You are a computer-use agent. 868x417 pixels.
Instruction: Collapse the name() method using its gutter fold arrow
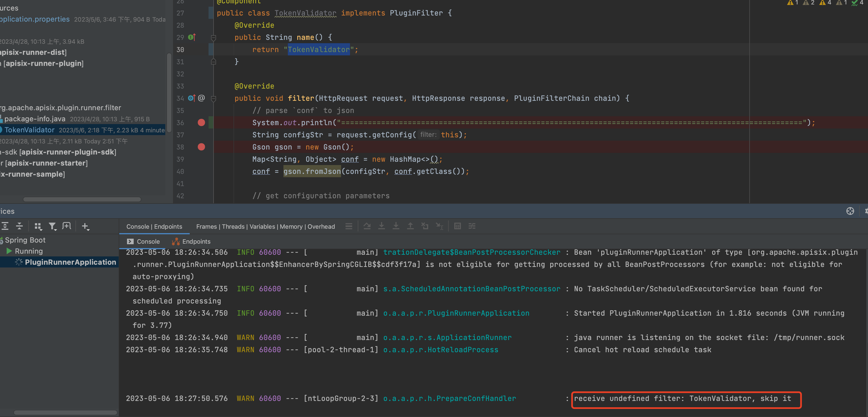coord(214,38)
